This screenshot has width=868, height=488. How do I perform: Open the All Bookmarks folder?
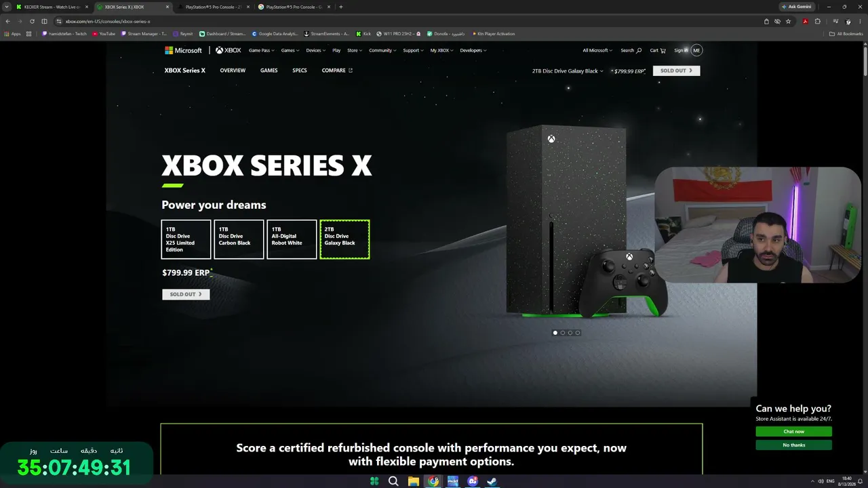[x=846, y=34]
